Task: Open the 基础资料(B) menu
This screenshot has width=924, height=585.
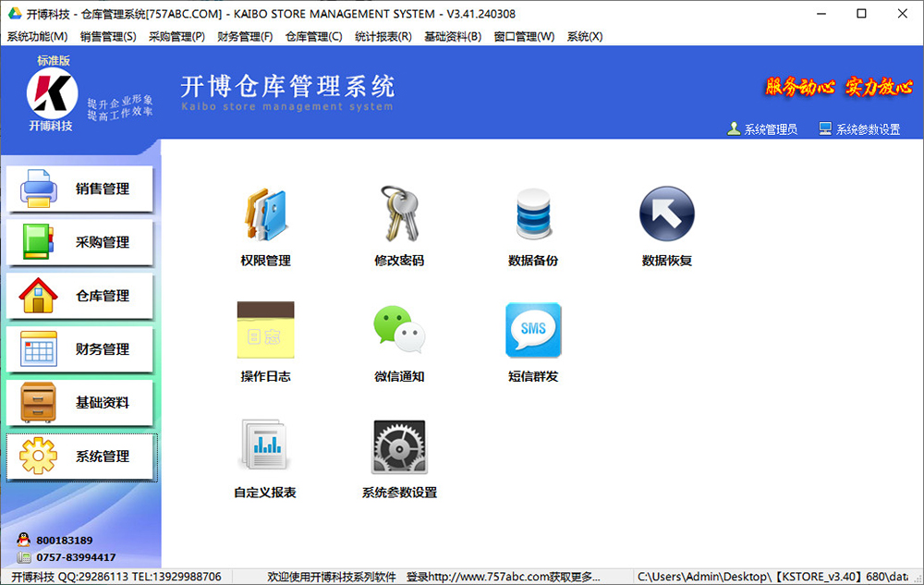Action: pos(453,37)
